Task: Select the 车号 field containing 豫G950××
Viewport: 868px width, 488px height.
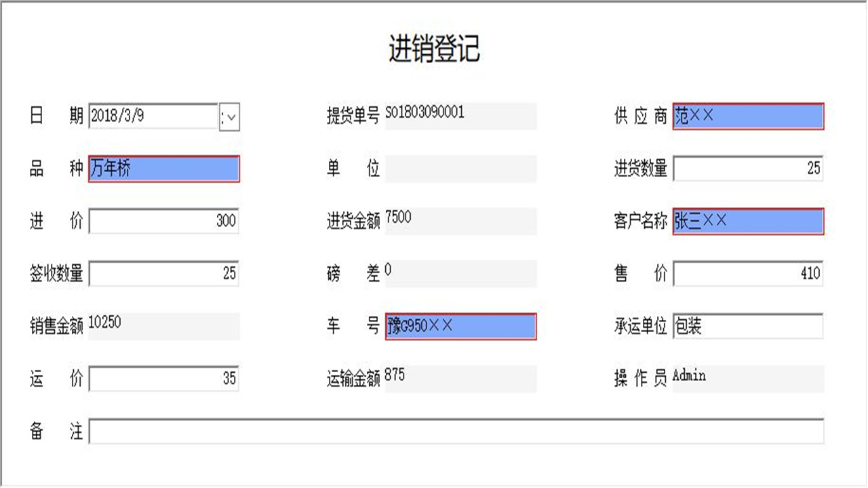Action: (461, 327)
